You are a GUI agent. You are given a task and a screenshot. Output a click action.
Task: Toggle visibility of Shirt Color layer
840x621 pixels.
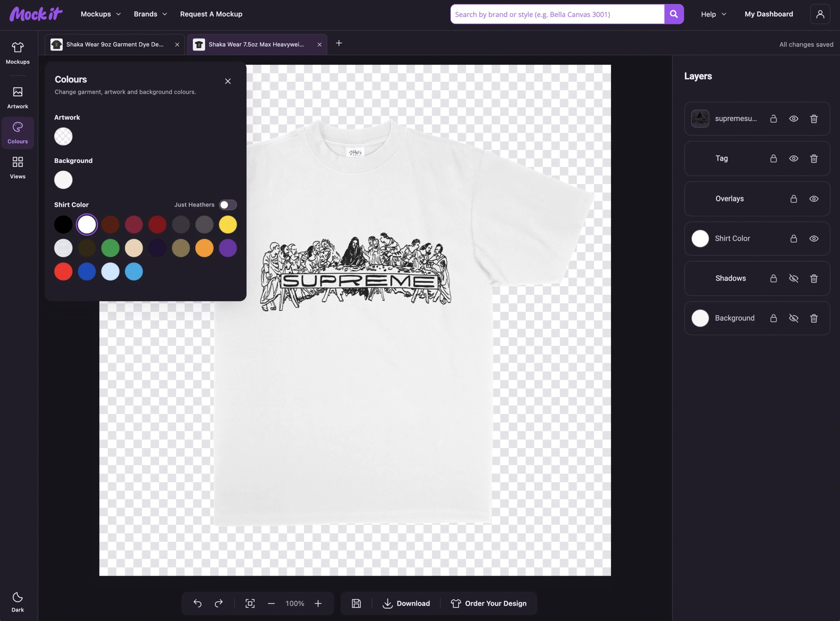(814, 239)
